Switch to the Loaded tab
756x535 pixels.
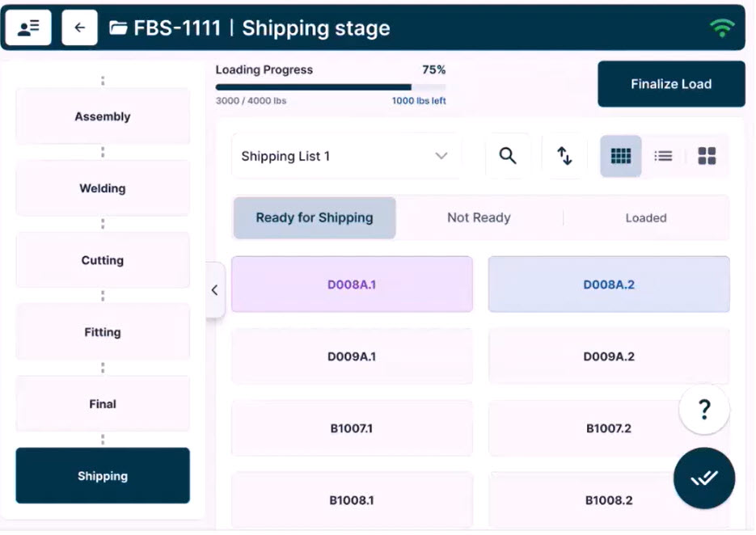tap(645, 218)
